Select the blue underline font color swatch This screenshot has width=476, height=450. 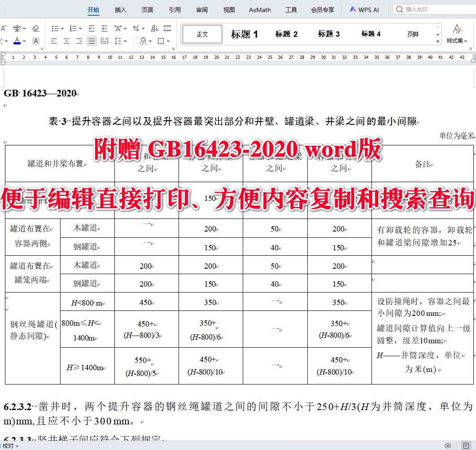pos(17,41)
